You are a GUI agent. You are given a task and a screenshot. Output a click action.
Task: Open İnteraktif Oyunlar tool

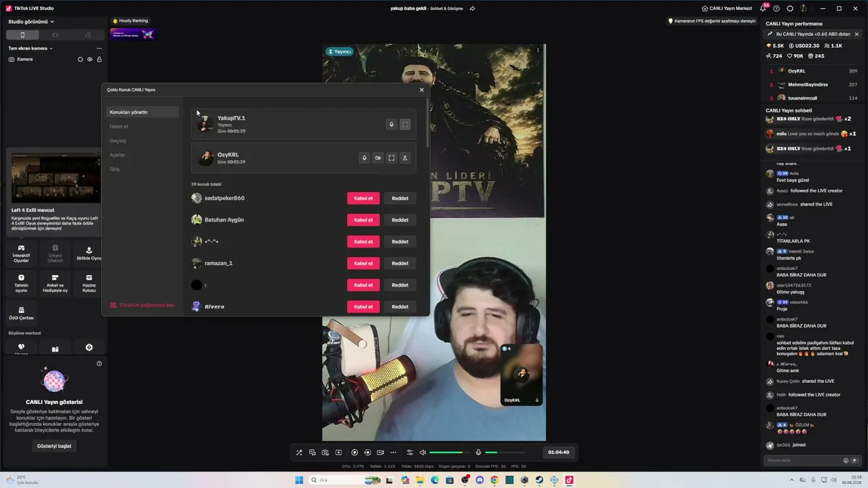[21, 253]
